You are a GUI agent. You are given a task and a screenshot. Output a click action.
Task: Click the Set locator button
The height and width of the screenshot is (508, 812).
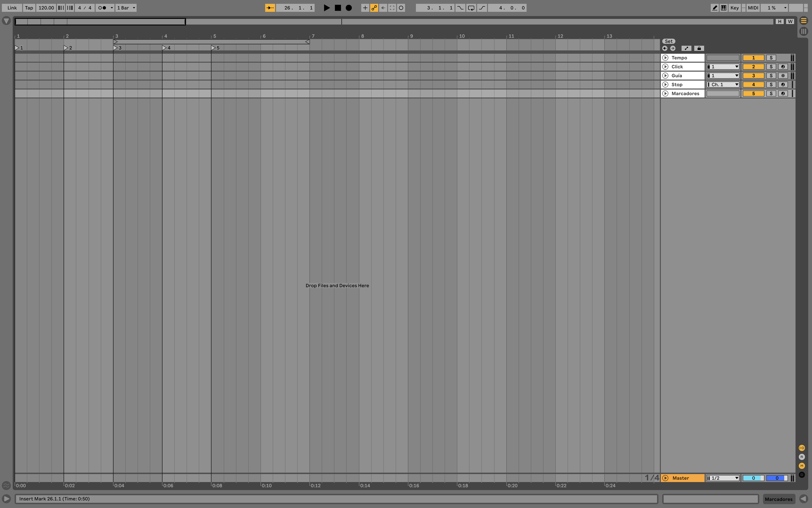(669, 41)
